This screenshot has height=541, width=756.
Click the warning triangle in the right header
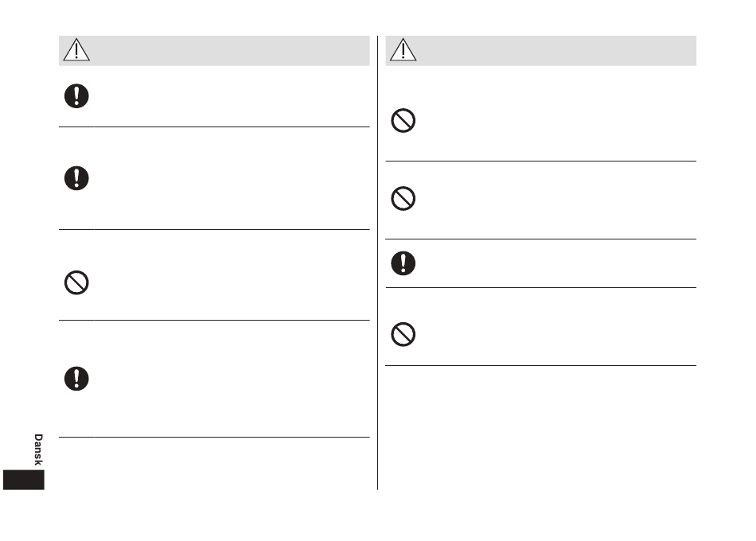click(x=403, y=49)
